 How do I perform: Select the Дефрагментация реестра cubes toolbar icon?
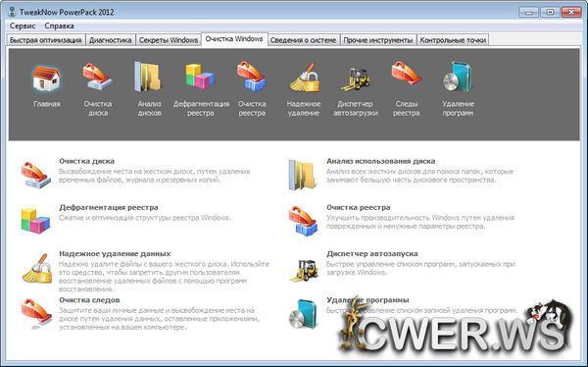click(200, 77)
